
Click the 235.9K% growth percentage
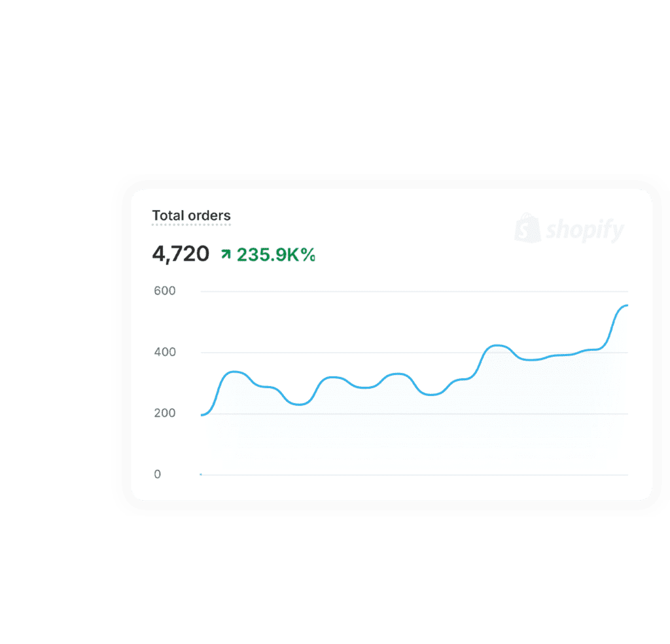point(276,255)
